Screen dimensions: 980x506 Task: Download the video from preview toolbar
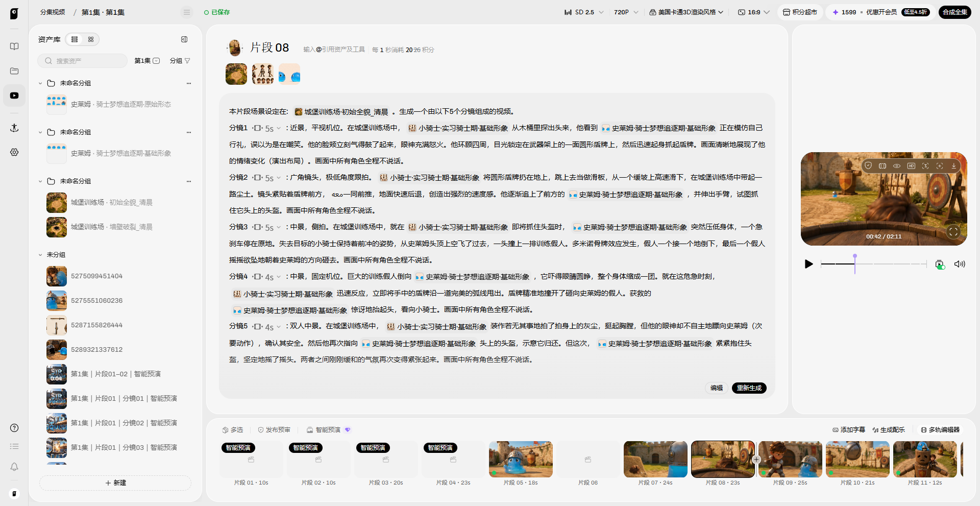tap(954, 166)
